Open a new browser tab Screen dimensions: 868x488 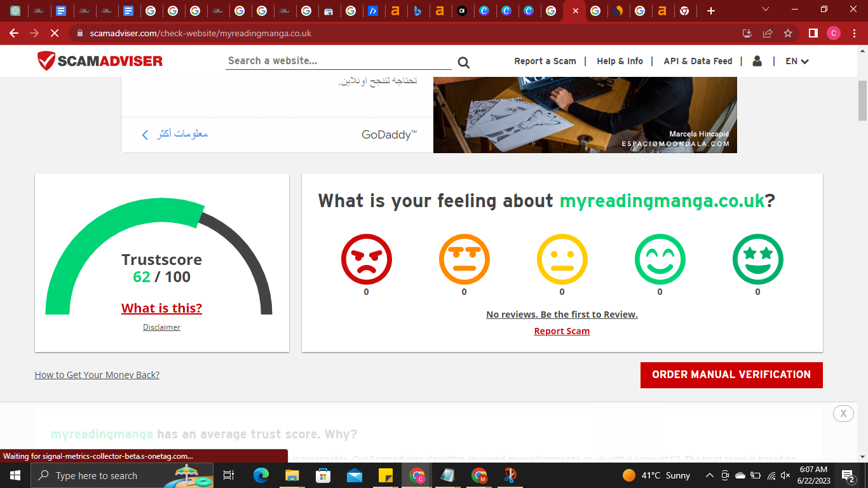pyautogui.click(x=711, y=11)
